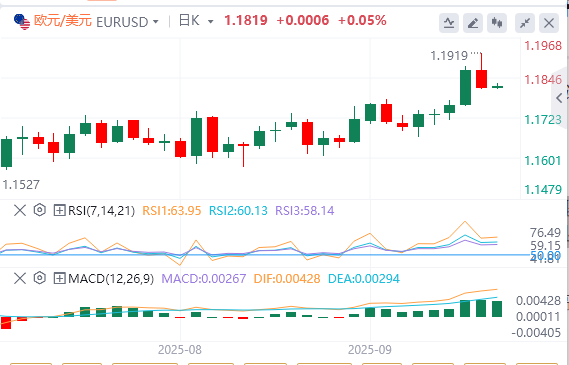Click the 0.00428 MACD axis label

(x=539, y=301)
